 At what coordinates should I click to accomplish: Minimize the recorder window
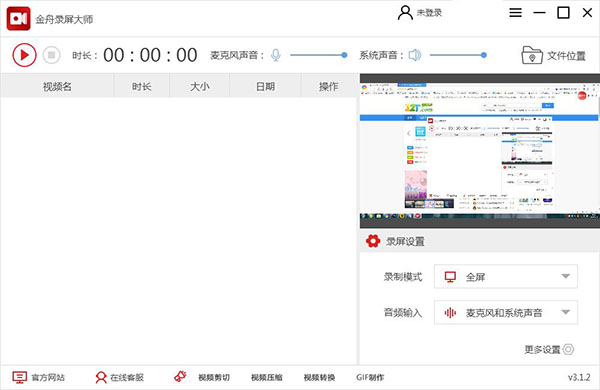pyautogui.click(x=540, y=13)
